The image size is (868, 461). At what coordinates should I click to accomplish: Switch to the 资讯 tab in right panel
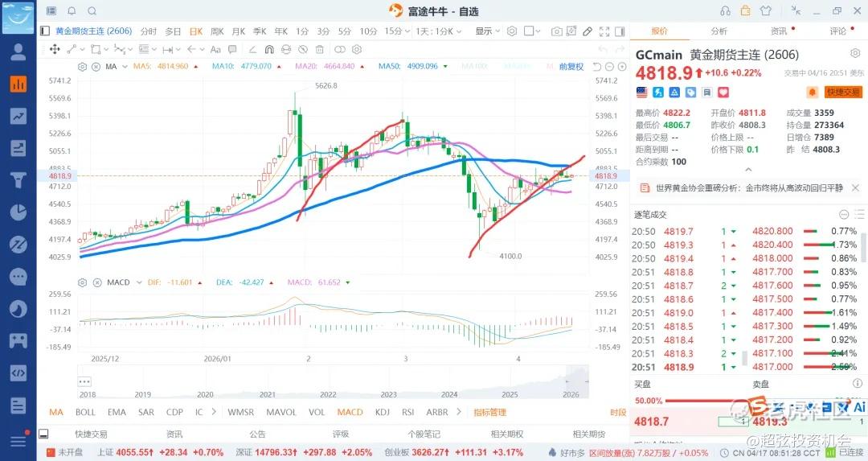779,31
